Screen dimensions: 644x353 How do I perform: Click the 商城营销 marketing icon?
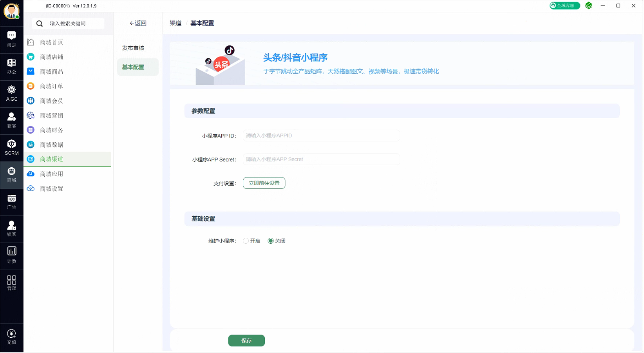tap(31, 115)
